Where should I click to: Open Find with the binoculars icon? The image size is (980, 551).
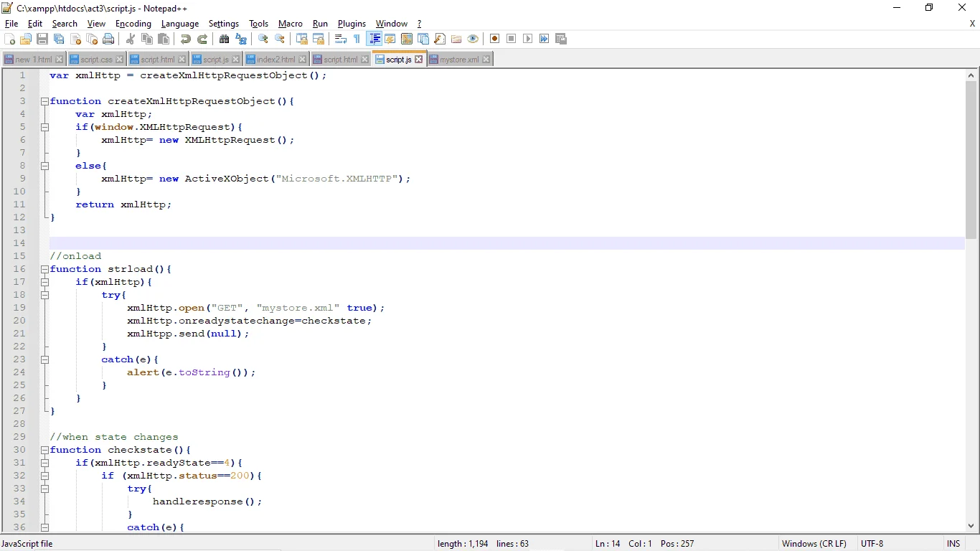coord(225,39)
